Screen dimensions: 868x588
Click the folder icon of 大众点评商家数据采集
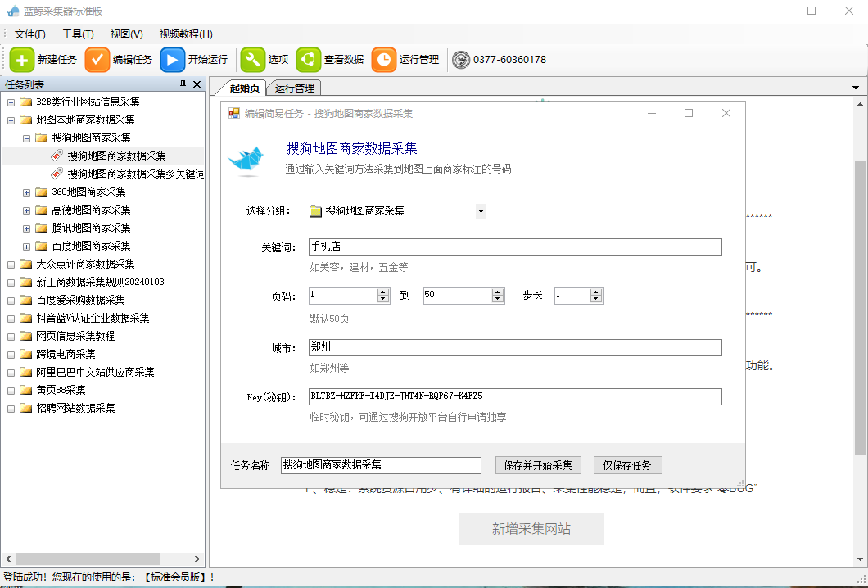tap(25, 264)
